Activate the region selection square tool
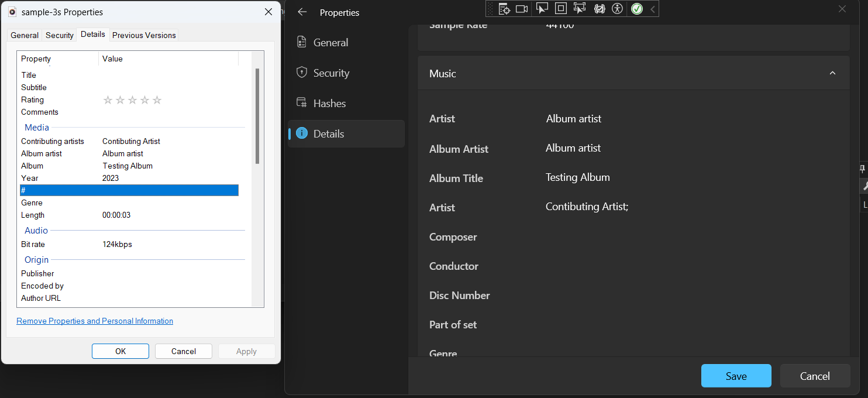 pyautogui.click(x=560, y=8)
